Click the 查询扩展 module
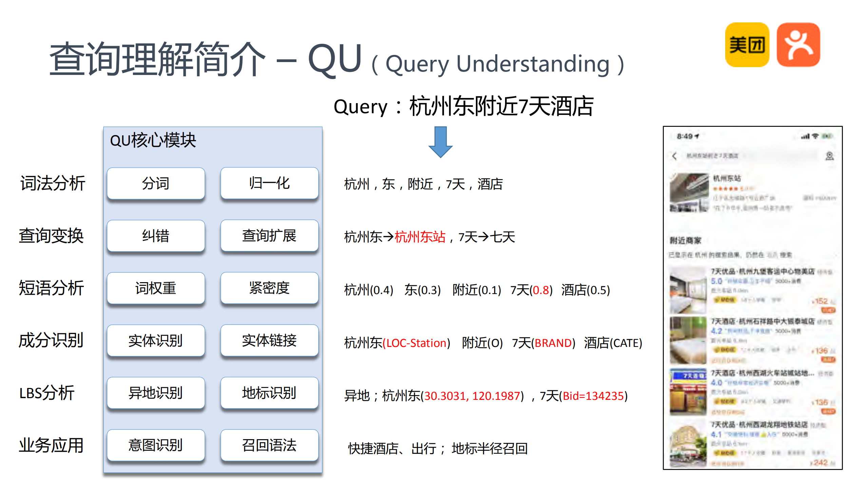Image resolution: width=868 pixels, height=488 pixels. pyautogui.click(x=269, y=236)
